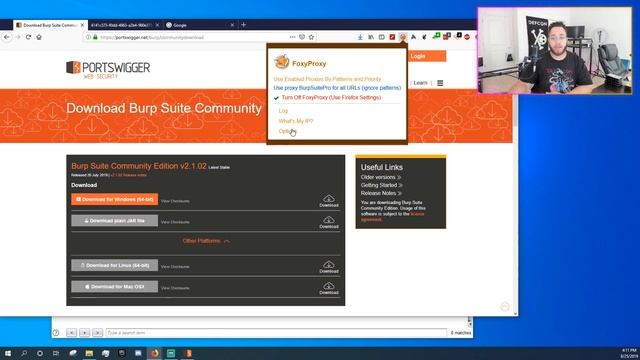The image size is (640, 360).
Task: Click the red extension icon next to sidebars
Action: [392, 37]
